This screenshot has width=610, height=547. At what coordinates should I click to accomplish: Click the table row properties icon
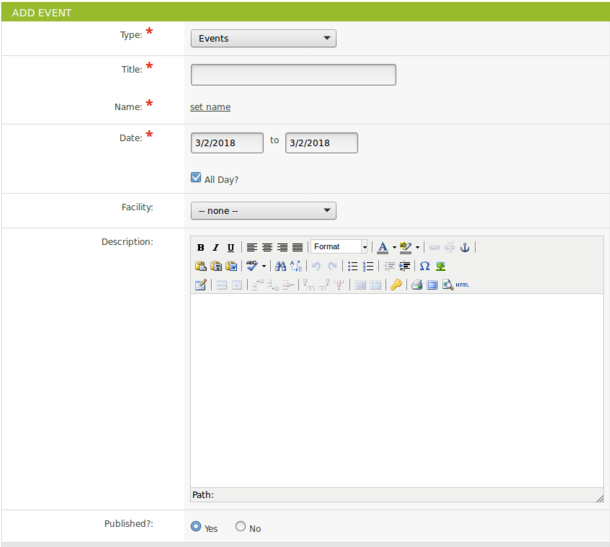pyautogui.click(x=221, y=285)
